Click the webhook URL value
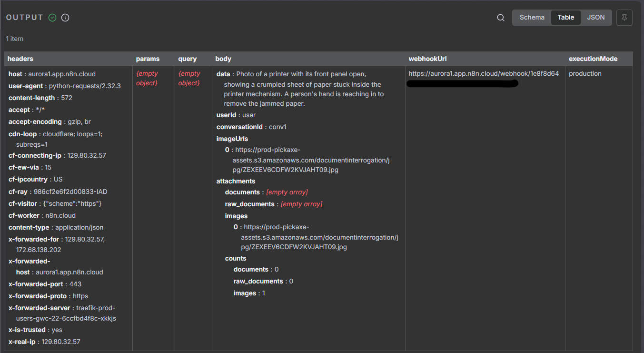 484,74
